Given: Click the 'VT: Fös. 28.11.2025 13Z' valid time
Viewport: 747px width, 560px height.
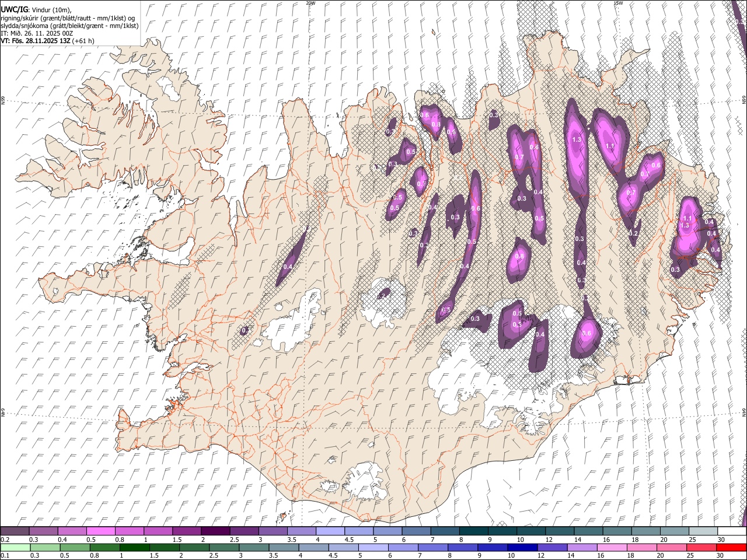Looking at the screenshot, I should click(x=34, y=41).
